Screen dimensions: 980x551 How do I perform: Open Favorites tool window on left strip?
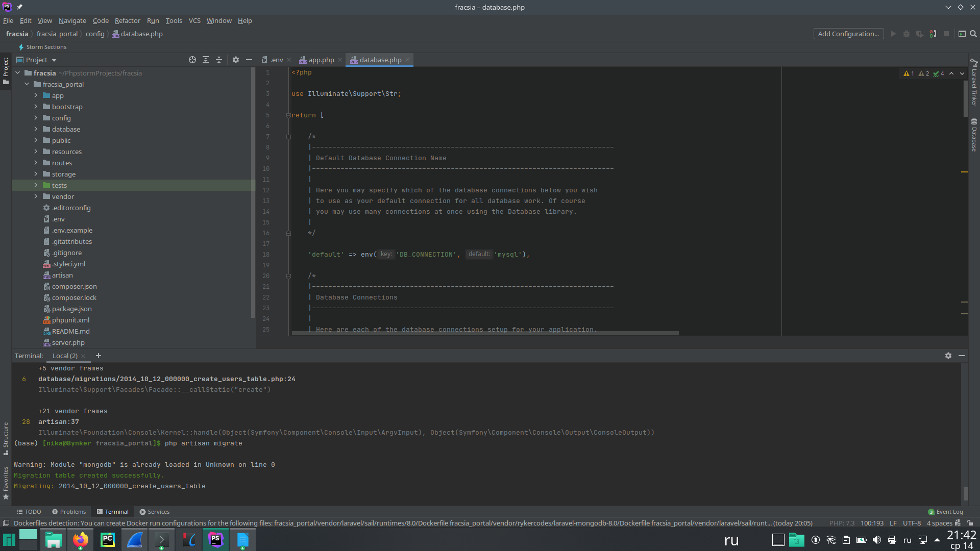click(6, 483)
